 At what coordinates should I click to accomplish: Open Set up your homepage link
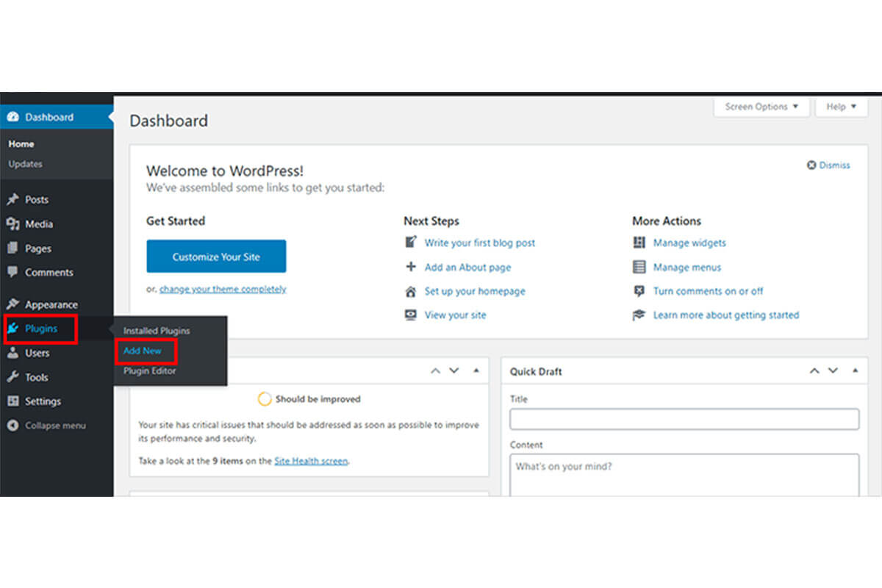click(x=475, y=291)
